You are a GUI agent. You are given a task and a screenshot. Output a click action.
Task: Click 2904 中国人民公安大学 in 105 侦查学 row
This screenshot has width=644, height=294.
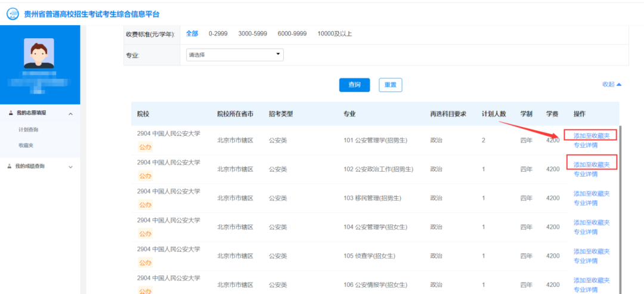[169, 249]
